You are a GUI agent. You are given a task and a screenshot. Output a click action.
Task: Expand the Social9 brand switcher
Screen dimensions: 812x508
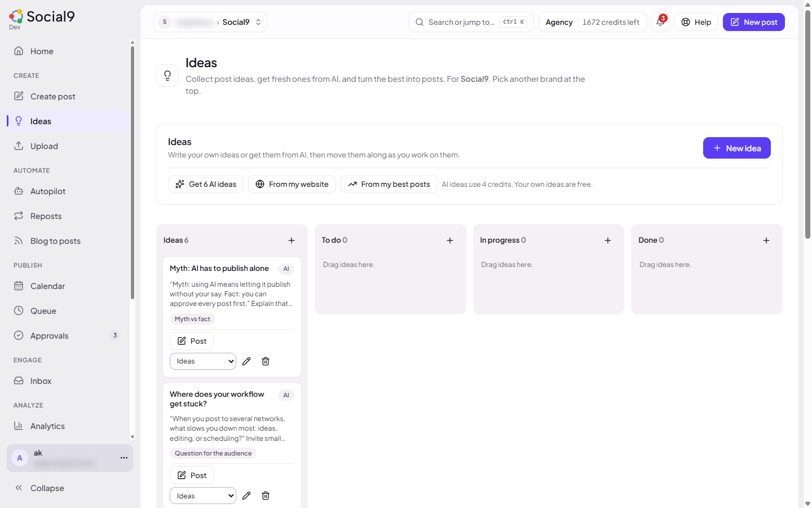[210, 22]
